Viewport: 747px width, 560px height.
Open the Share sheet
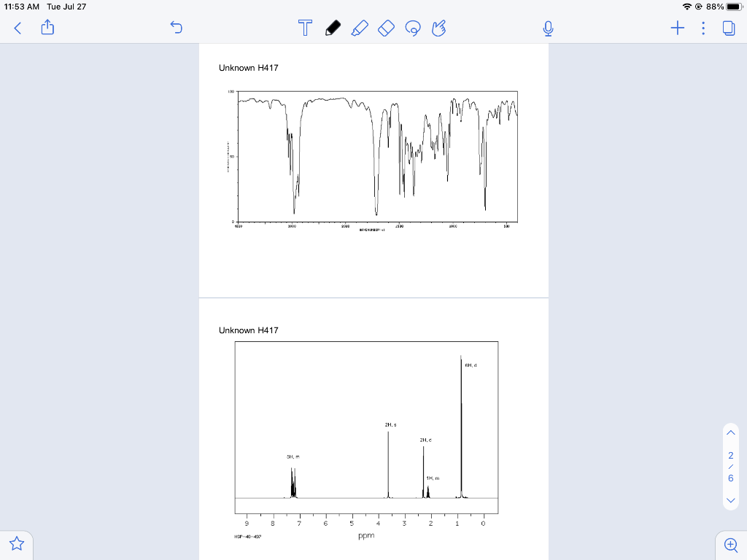click(x=47, y=28)
